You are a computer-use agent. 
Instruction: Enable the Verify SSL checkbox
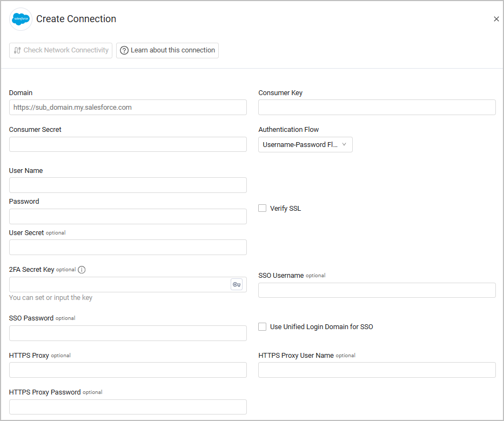[263, 208]
